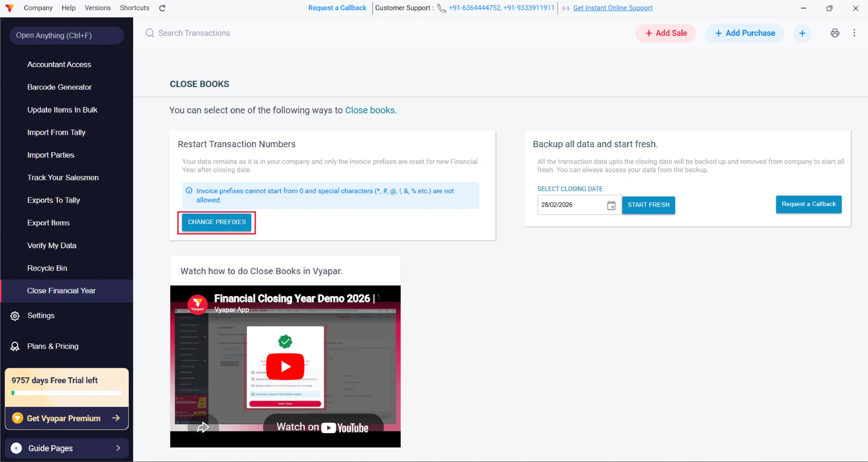Open the closing date calendar picker

tap(611, 205)
